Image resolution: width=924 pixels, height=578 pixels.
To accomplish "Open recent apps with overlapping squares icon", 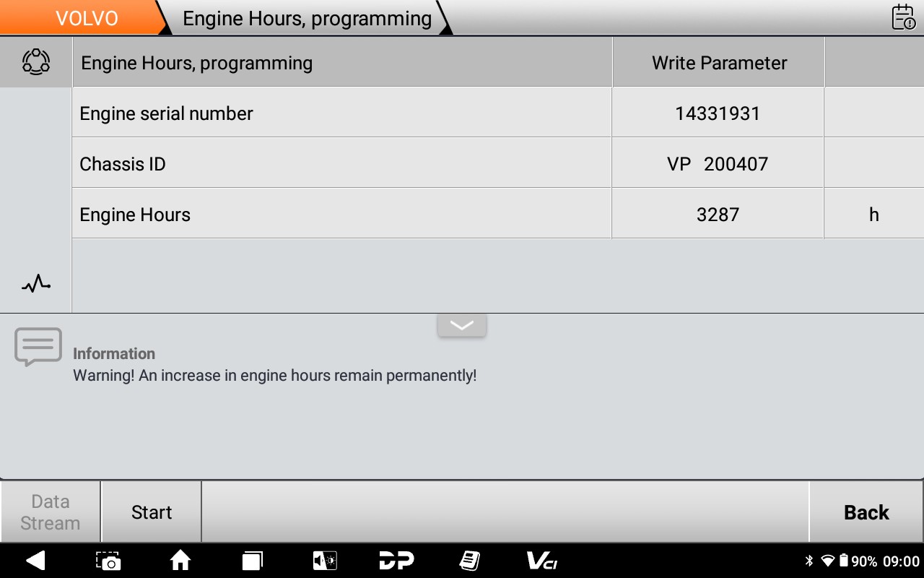I will [x=252, y=561].
